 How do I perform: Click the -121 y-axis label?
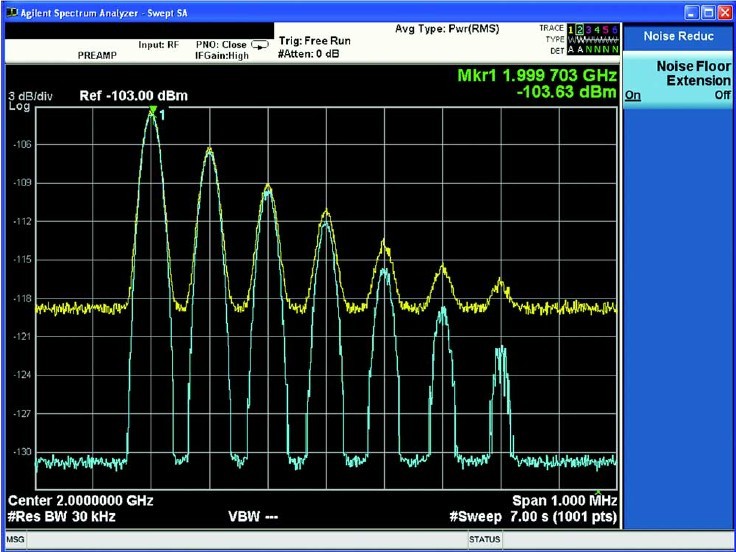click(x=22, y=337)
